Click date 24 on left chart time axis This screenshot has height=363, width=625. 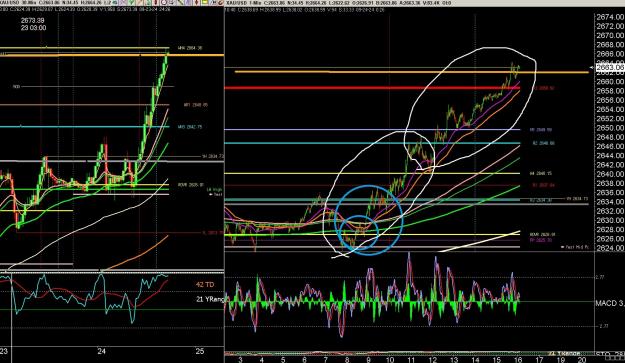(x=102, y=351)
